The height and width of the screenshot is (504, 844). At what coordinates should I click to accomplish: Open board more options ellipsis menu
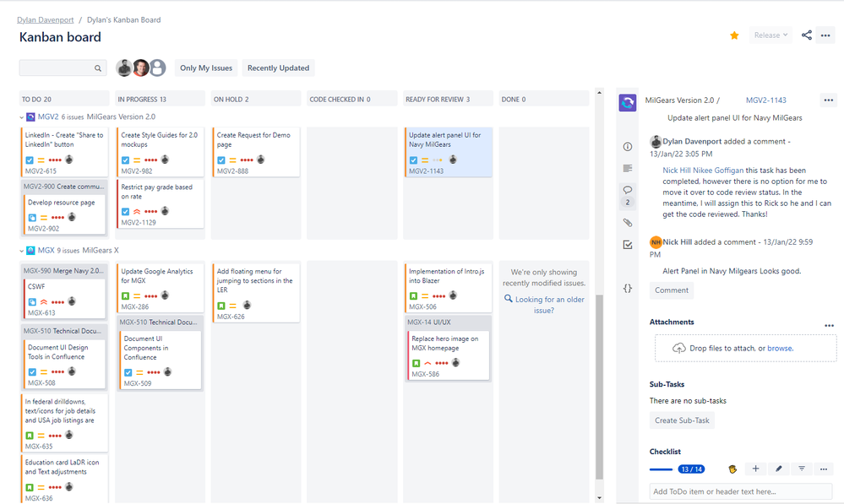point(825,35)
